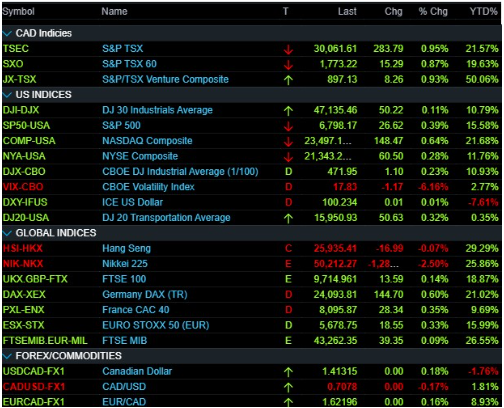Click the red D flag for ICE US Dollar
Viewport: 504px width, 408px height.
tap(289, 202)
